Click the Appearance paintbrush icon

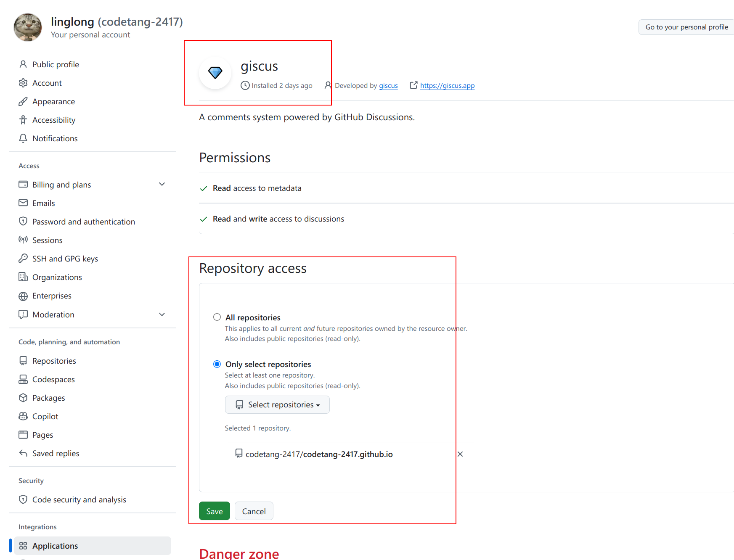tap(23, 101)
